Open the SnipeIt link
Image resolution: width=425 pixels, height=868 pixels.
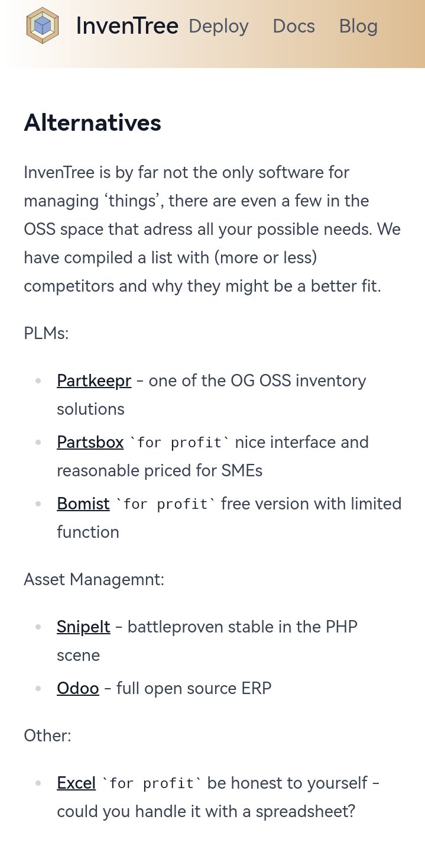click(83, 627)
